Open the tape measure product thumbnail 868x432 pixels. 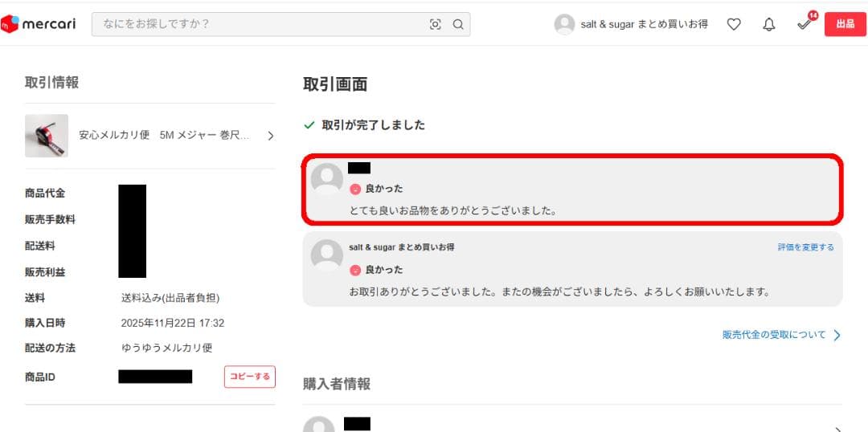coord(47,136)
